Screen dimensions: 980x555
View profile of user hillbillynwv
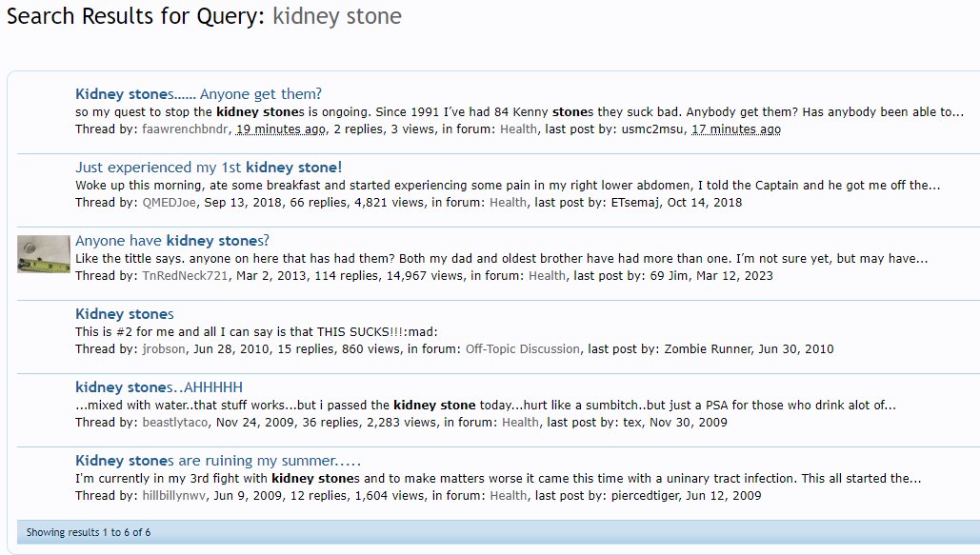(173, 496)
